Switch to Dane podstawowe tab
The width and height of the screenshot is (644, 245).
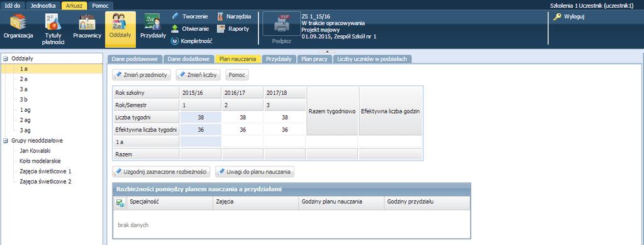135,59
